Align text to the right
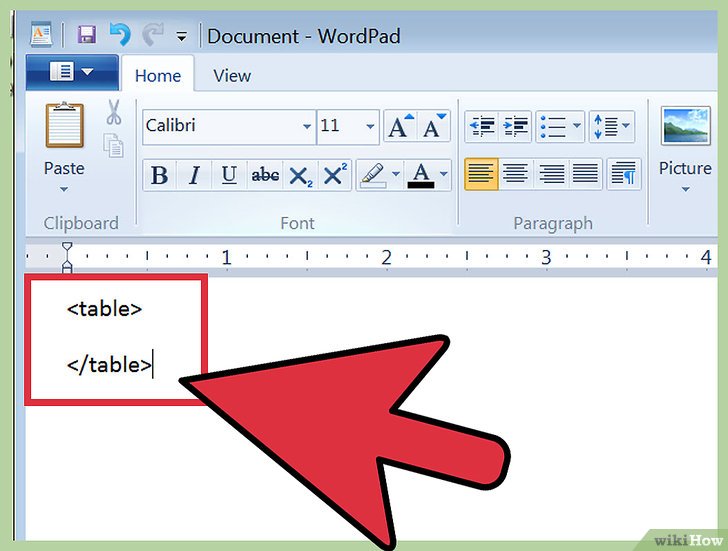728x551 pixels. point(551,174)
